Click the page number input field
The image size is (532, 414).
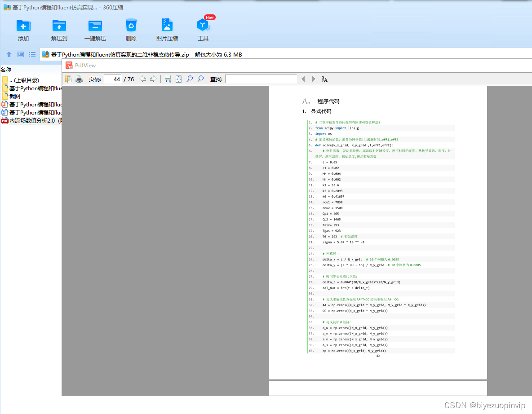coord(113,79)
